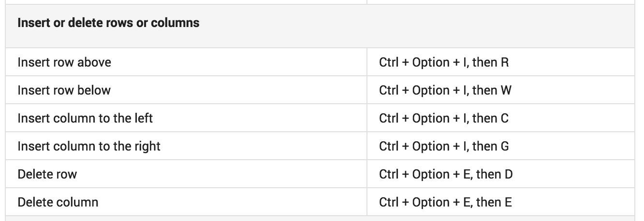644x221 pixels.
Task: Select the 'Insert row below' cell
Action: tap(186, 90)
